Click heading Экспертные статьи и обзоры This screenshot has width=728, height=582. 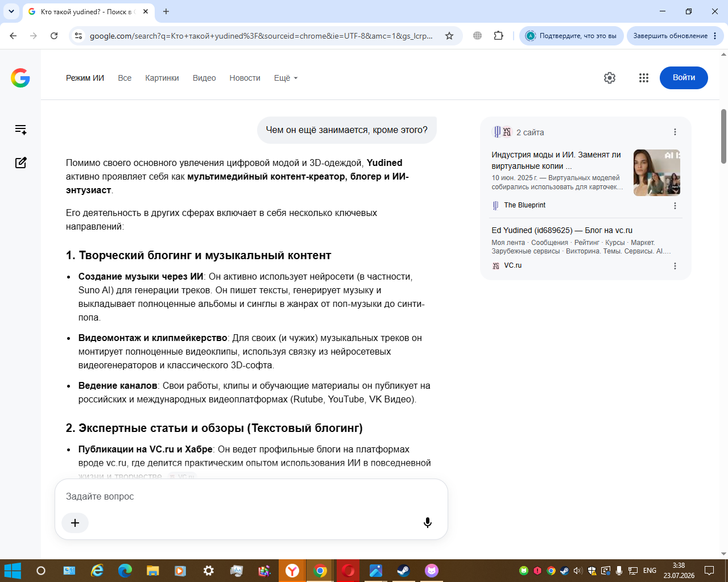214,428
